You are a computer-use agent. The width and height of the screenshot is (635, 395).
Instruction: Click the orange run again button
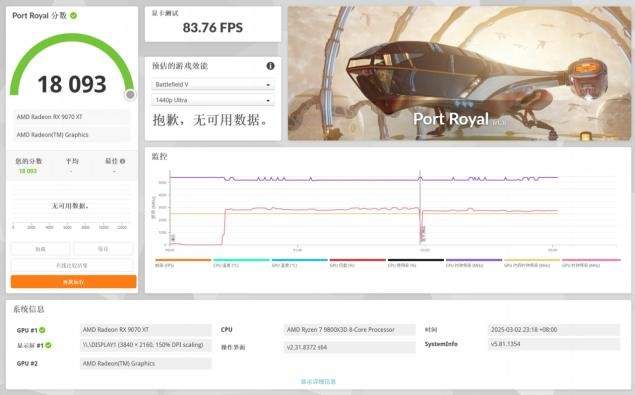point(73,282)
